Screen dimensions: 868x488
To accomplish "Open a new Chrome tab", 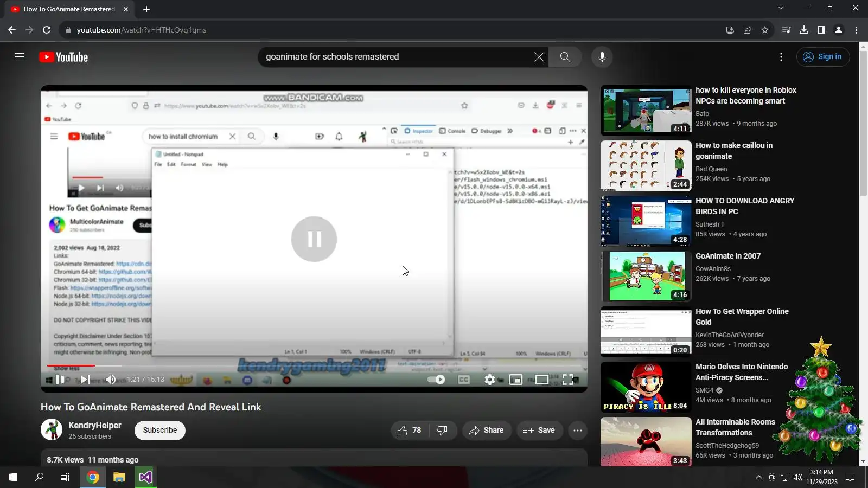I will coord(146,9).
